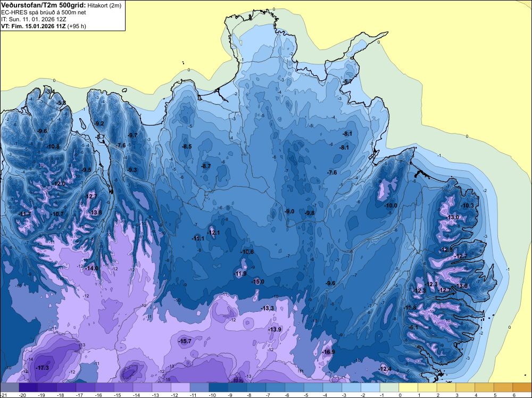Click the -9.5 temperature label

tap(86, 170)
